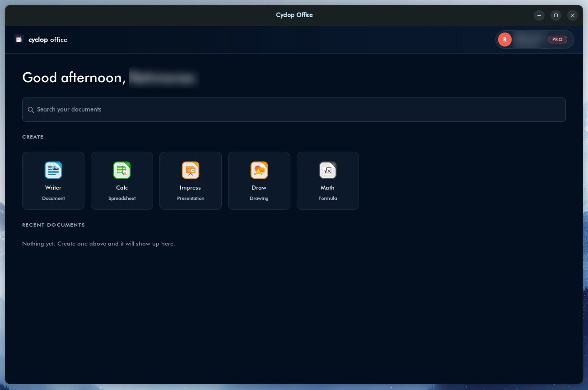Viewport: 588px width, 390px height.
Task: Click the Cyclop Office window title
Action: (294, 15)
